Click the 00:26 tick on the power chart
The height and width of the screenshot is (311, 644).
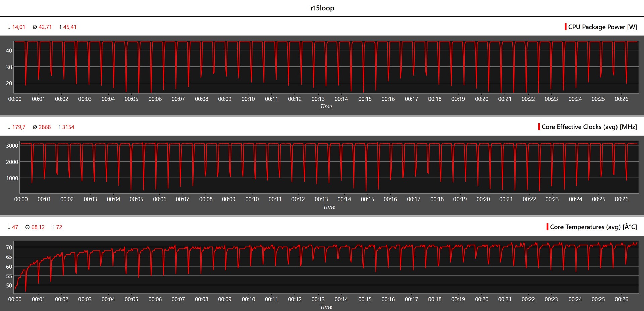(x=622, y=99)
